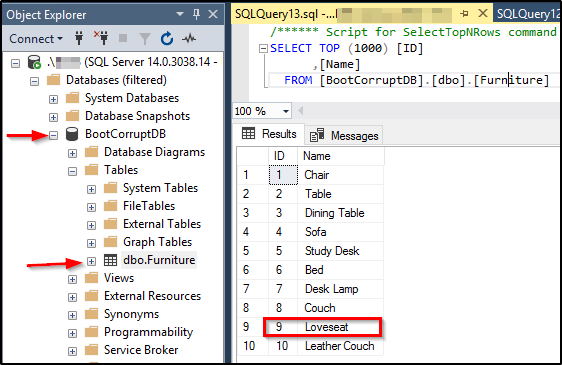Click the Connect Object Explorer plug icon
Screen dimensions: 562x365
[x=79, y=38]
